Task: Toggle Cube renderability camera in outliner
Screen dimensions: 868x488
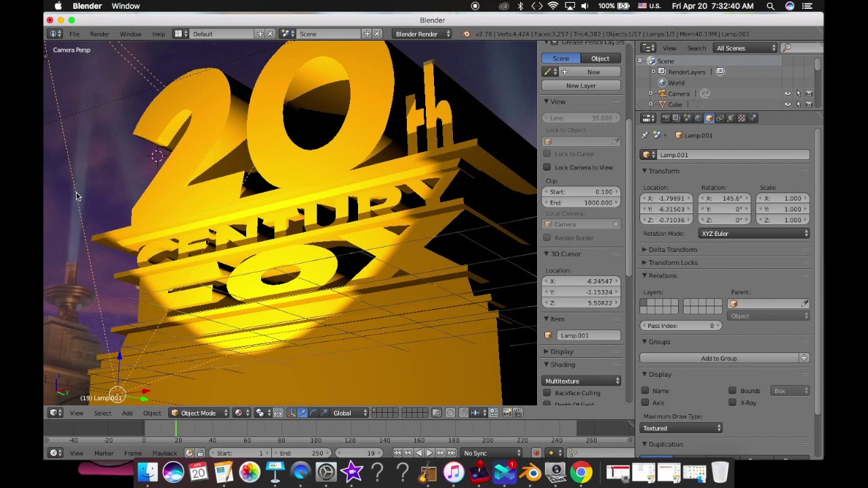Action: pyautogui.click(x=809, y=104)
